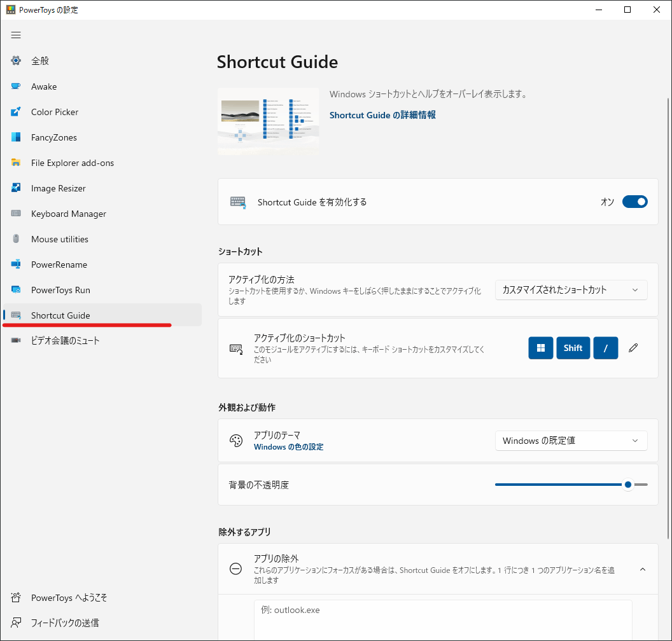The height and width of the screenshot is (641, 672).
Task: Click the PowerToys title bar app icon
Action: (11, 10)
